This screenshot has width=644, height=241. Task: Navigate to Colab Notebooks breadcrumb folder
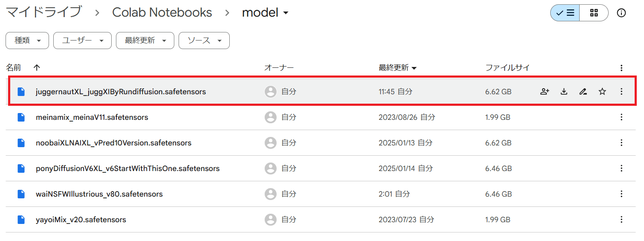click(162, 12)
